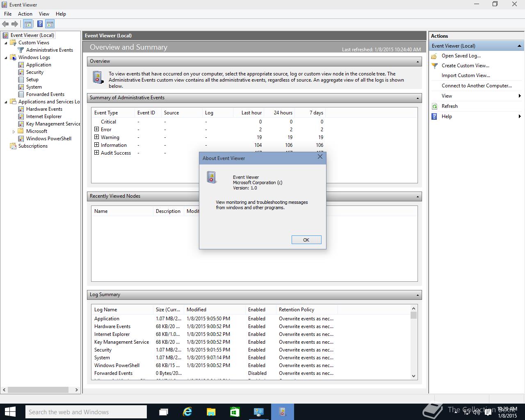The width and height of the screenshot is (525, 420).
Task: Click Open Saved Log action link
Action: tap(461, 56)
